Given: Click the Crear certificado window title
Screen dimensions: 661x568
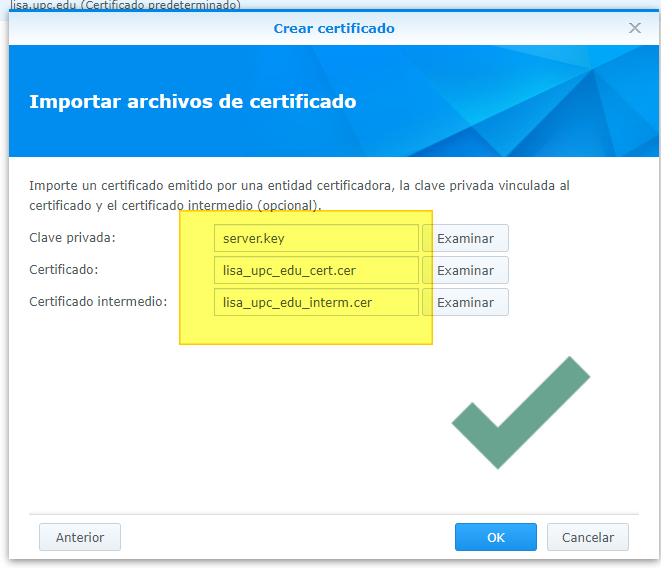Looking at the screenshot, I should click(334, 28).
